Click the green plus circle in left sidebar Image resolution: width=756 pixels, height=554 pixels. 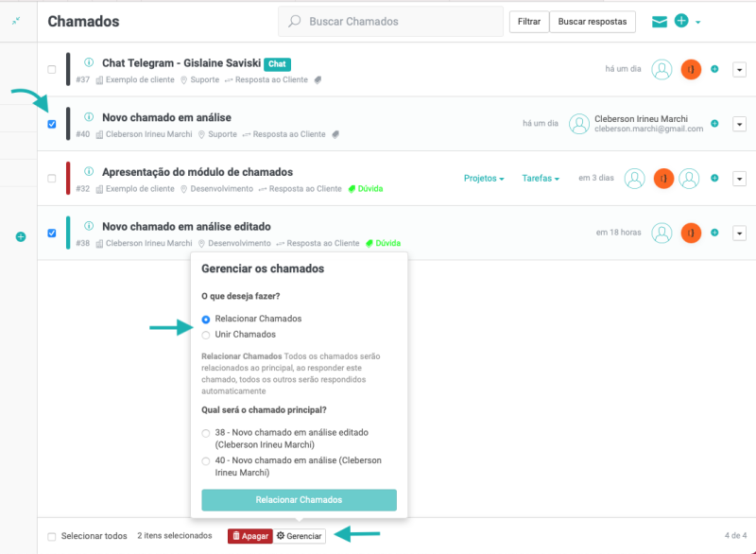pos(20,236)
